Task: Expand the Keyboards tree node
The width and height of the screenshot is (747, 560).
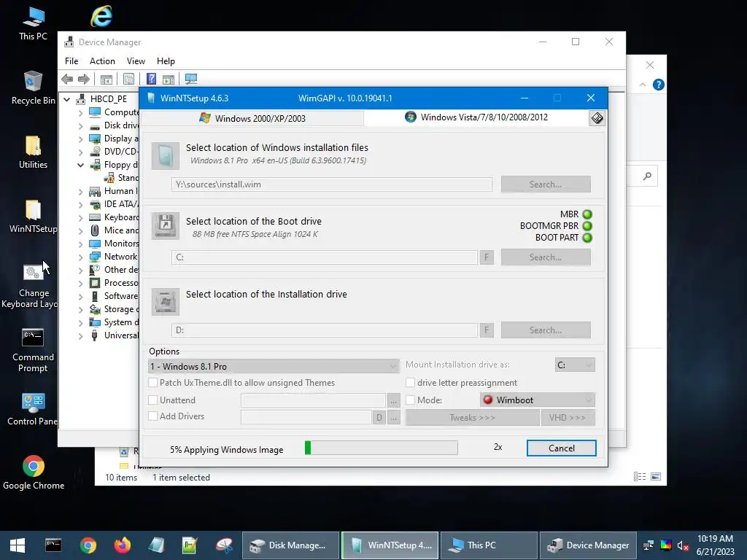Action: (x=80, y=217)
